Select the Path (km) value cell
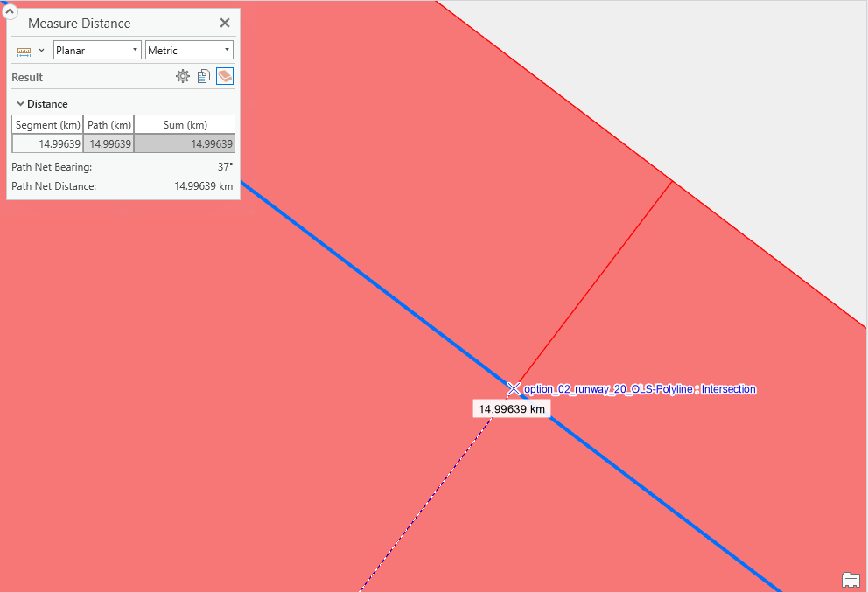The image size is (868, 592). (108, 142)
